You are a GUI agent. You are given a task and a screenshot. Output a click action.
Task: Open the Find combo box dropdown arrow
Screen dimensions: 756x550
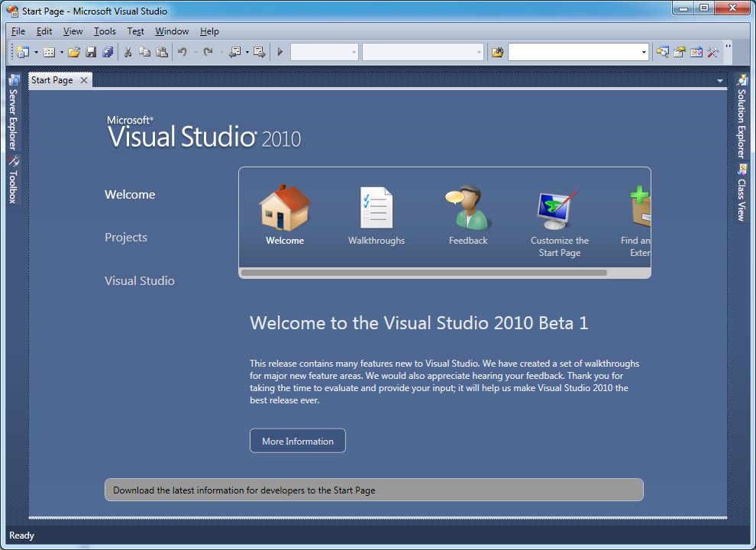point(644,52)
